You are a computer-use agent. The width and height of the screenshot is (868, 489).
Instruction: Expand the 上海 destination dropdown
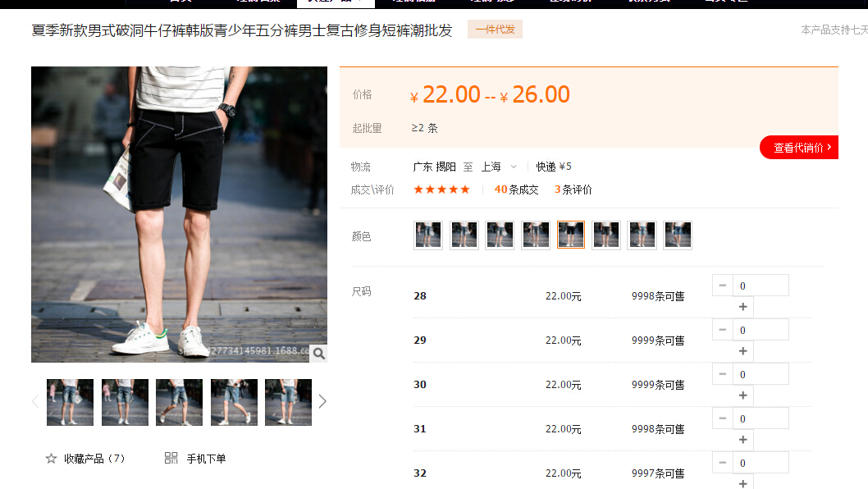click(x=514, y=167)
